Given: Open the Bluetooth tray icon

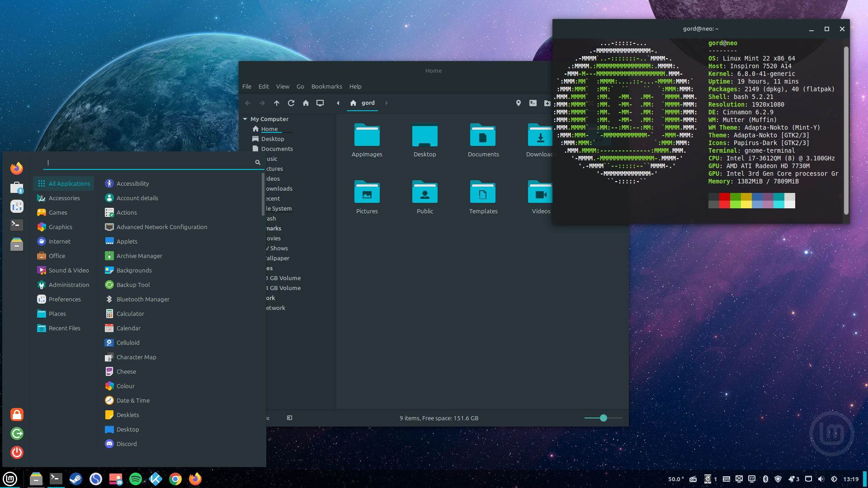Looking at the screenshot, I should click(x=765, y=479).
